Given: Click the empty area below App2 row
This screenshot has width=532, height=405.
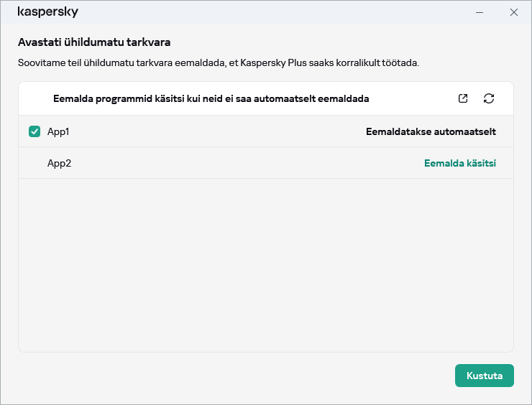Looking at the screenshot, I should (x=266, y=266).
